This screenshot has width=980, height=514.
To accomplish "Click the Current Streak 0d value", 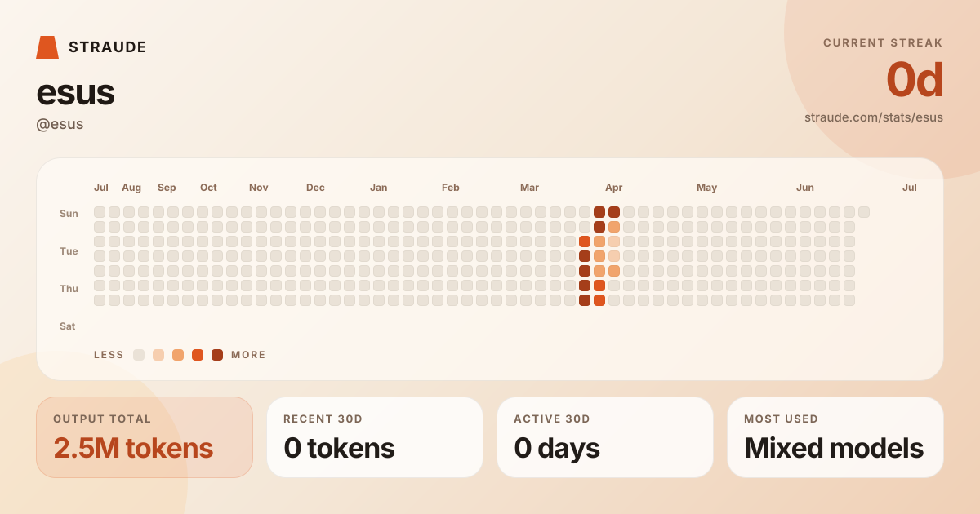I will (x=915, y=80).
